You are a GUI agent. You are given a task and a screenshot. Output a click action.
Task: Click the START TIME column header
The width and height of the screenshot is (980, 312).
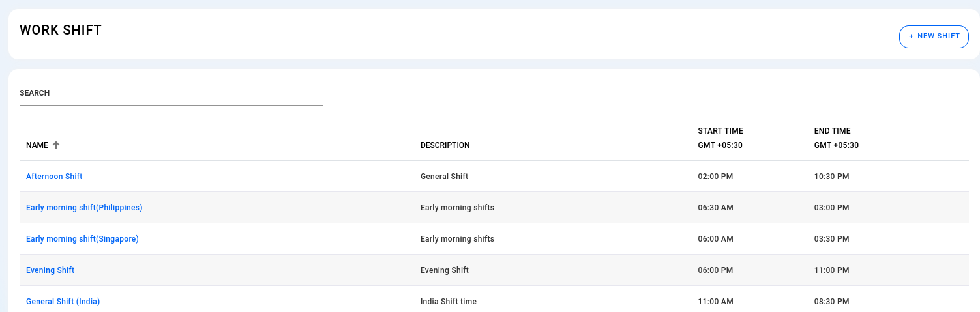720,138
